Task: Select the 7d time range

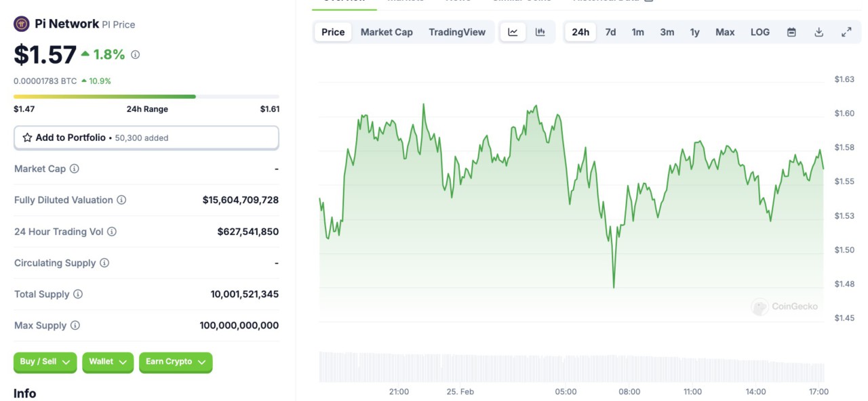Action: pos(610,32)
